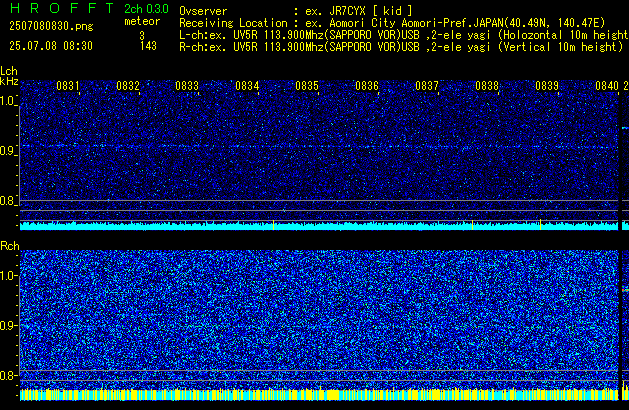Image resolution: width=629 pixels, height=410 pixels.
Task: Select the 0.9 kHz label on Lch axis
Action: (x=8, y=151)
